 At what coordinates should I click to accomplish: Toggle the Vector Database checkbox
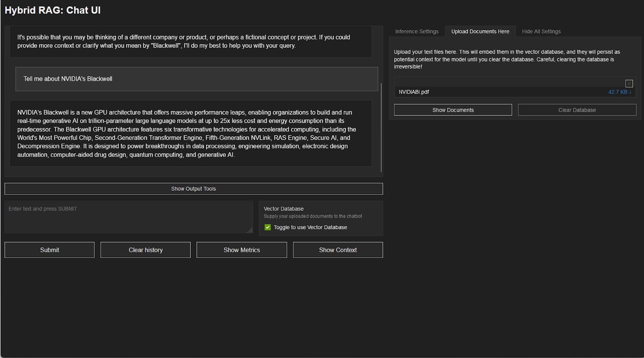(x=268, y=227)
